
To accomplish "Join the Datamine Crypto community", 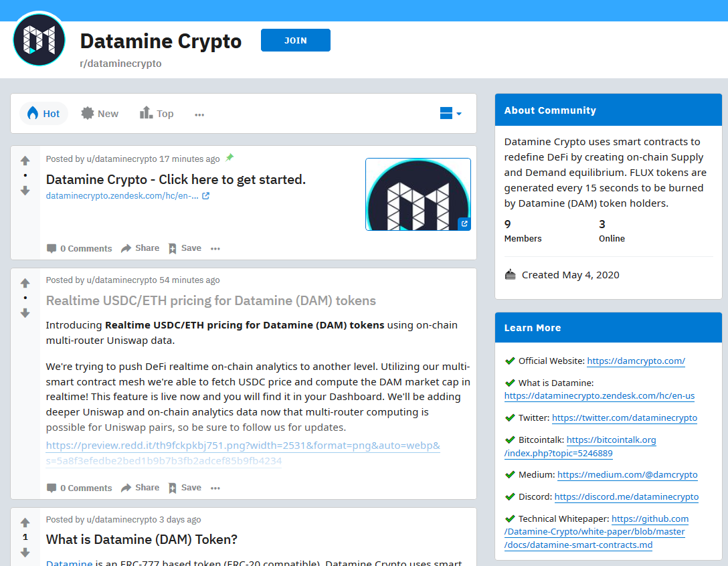I will [295, 40].
